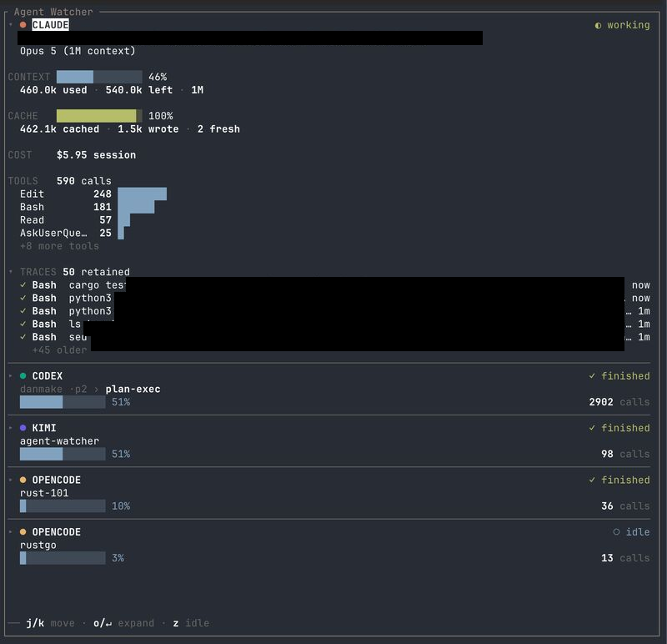Click 'danmake' in CODEX breadcrumb
Screen dimensions: 667x644
(41, 389)
